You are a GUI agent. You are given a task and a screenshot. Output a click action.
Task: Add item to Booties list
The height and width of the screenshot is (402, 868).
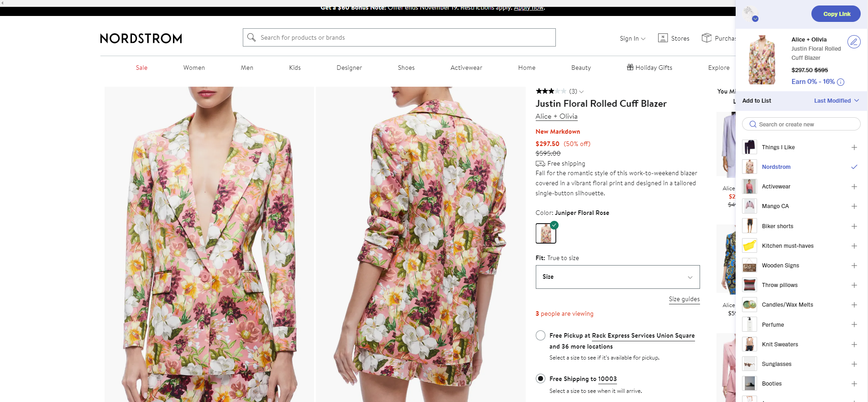click(x=854, y=384)
